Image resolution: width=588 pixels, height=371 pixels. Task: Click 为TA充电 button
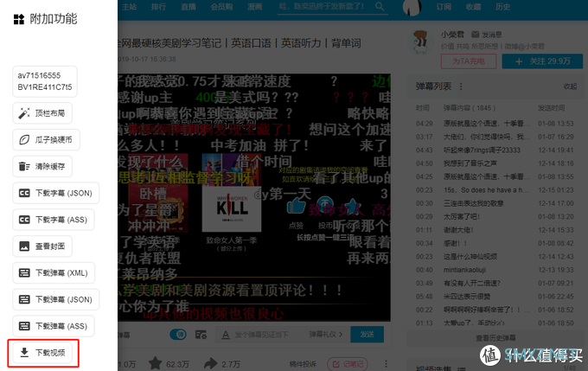click(469, 61)
